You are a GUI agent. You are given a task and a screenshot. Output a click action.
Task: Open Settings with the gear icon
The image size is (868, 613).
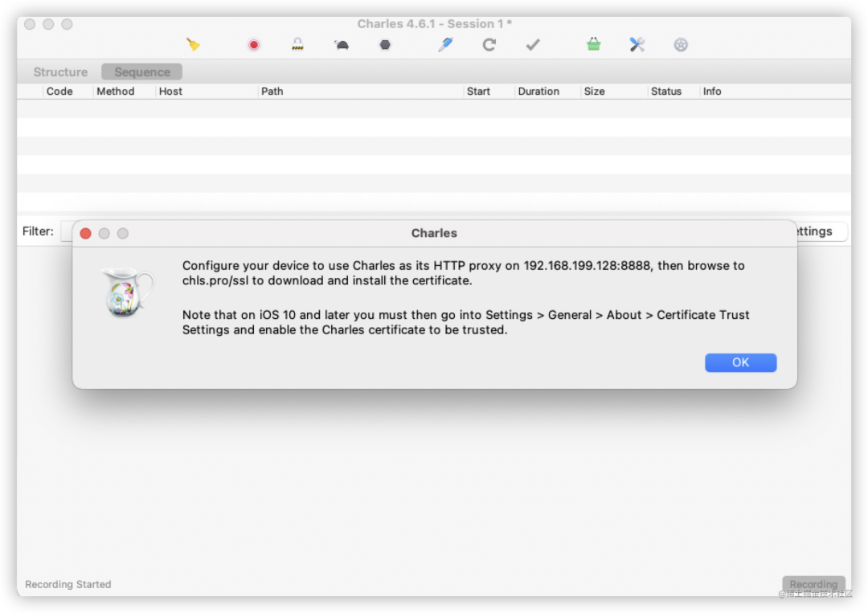(x=681, y=45)
